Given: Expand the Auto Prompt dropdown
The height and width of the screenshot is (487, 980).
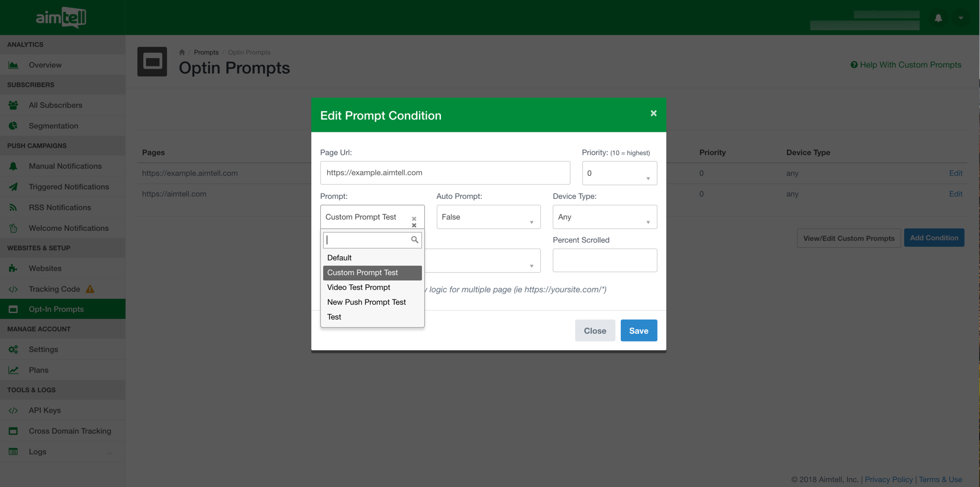Looking at the screenshot, I should point(488,217).
